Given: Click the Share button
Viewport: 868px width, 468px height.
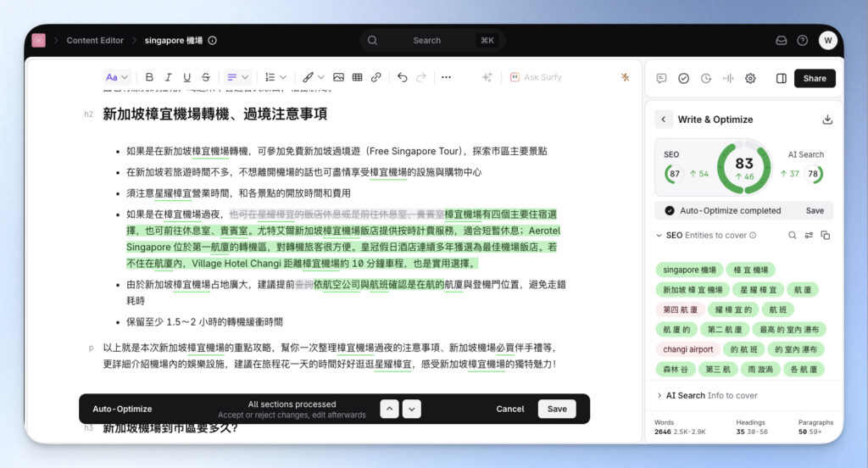Looking at the screenshot, I should [x=815, y=78].
